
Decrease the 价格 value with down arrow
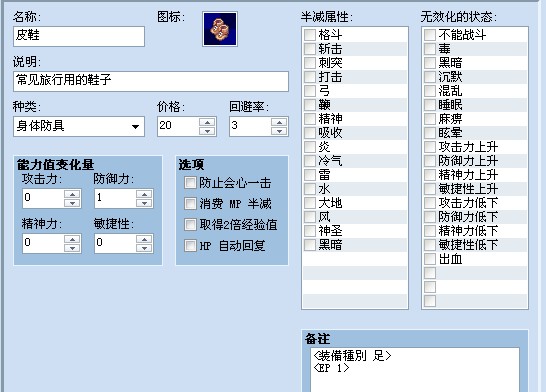(x=207, y=131)
